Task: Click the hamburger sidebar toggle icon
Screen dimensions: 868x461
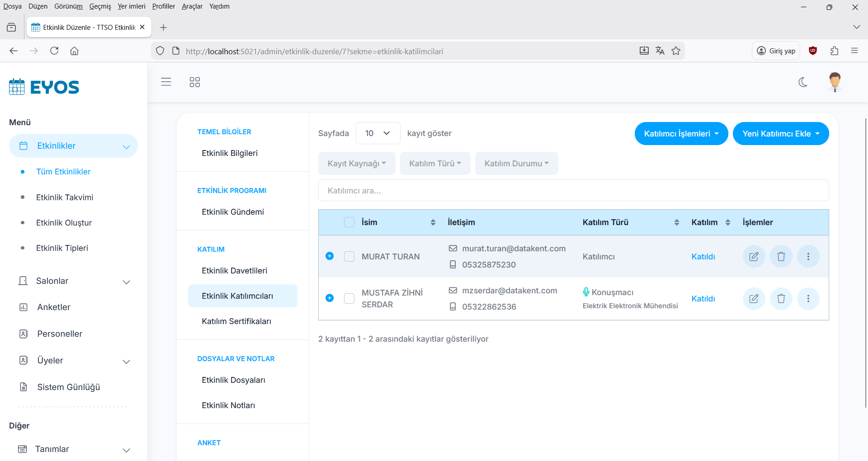Action: (166, 82)
